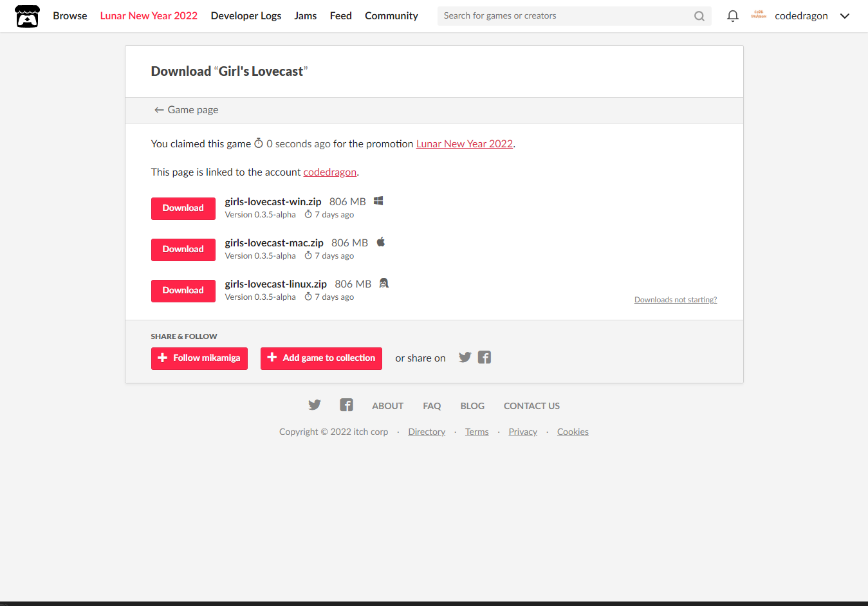
Task: Download girls-lovecast-win.zip
Action: [183, 208]
